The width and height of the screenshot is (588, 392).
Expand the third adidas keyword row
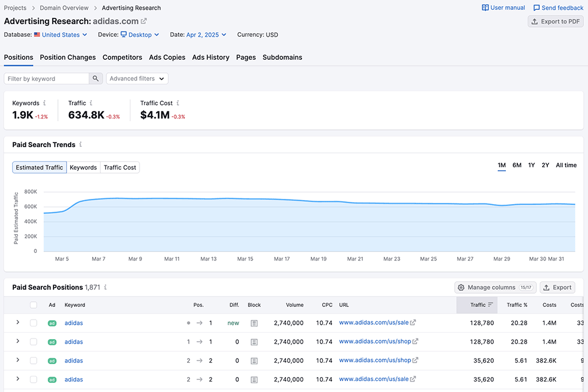pos(18,360)
